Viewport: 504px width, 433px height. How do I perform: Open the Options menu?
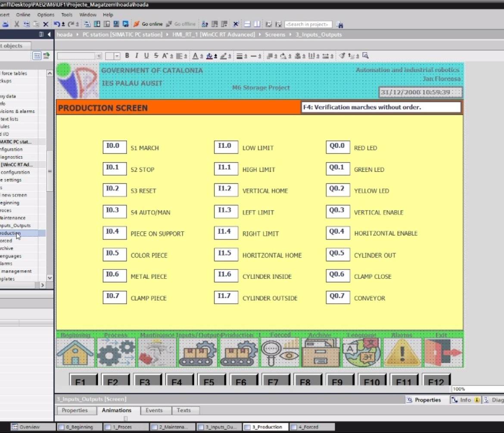pyautogui.click(x=46, y=15)
